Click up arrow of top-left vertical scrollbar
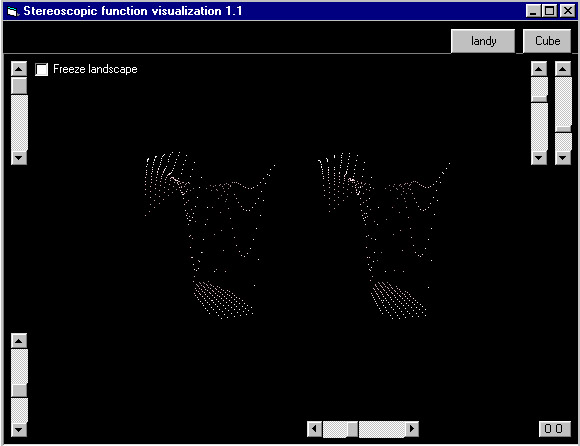 [19, 69]
